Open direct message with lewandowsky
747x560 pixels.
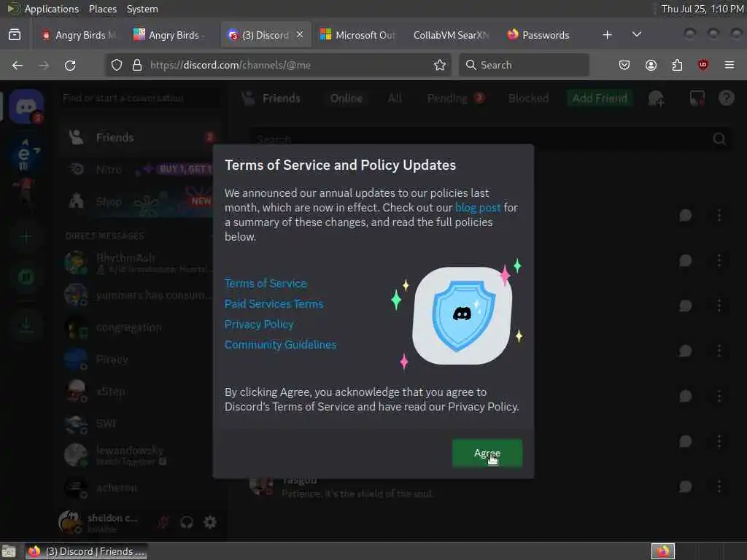point(141,455)
